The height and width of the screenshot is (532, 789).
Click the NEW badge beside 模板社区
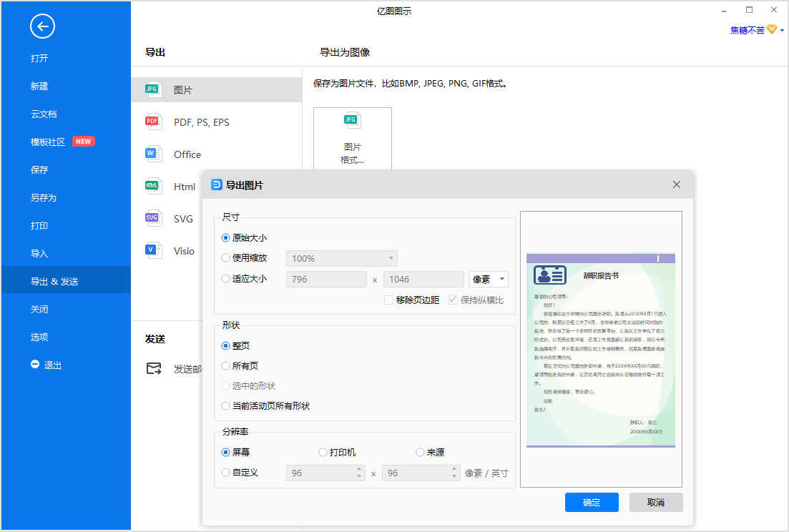tap(84, 142)
